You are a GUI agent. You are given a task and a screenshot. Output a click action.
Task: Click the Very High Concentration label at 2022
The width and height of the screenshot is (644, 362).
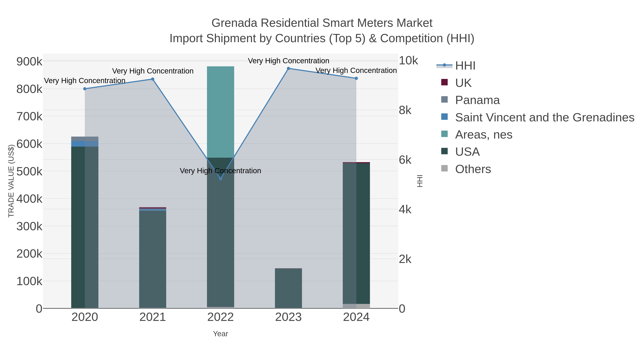pyautogui.click(x=221, y=171)
